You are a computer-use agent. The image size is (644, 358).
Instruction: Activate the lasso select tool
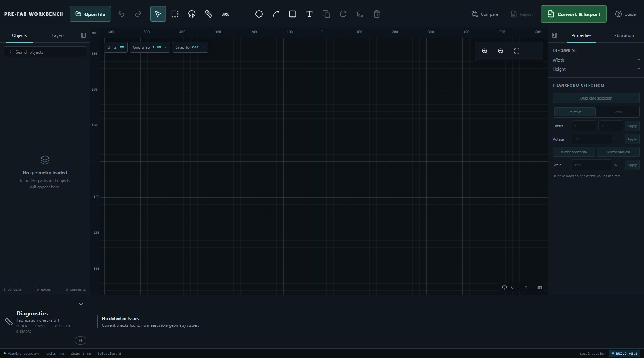pyautogui.click(x=192, y=14)
